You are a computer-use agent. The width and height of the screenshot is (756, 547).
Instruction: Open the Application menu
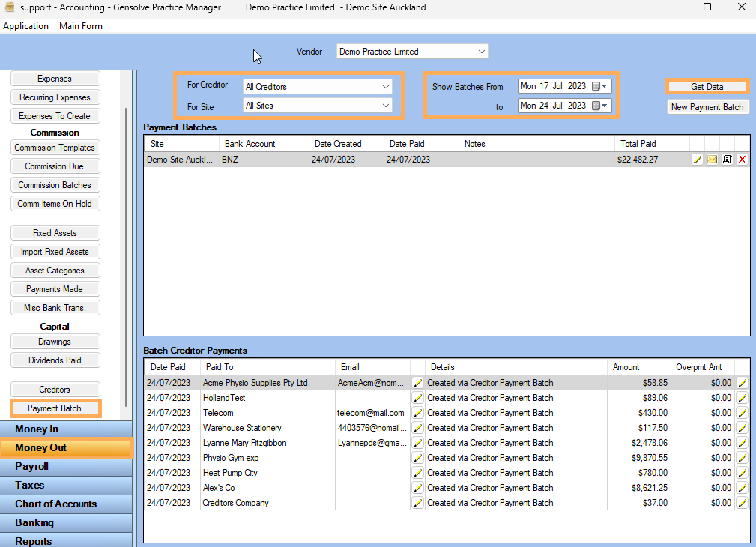click(x=26, y=25)
